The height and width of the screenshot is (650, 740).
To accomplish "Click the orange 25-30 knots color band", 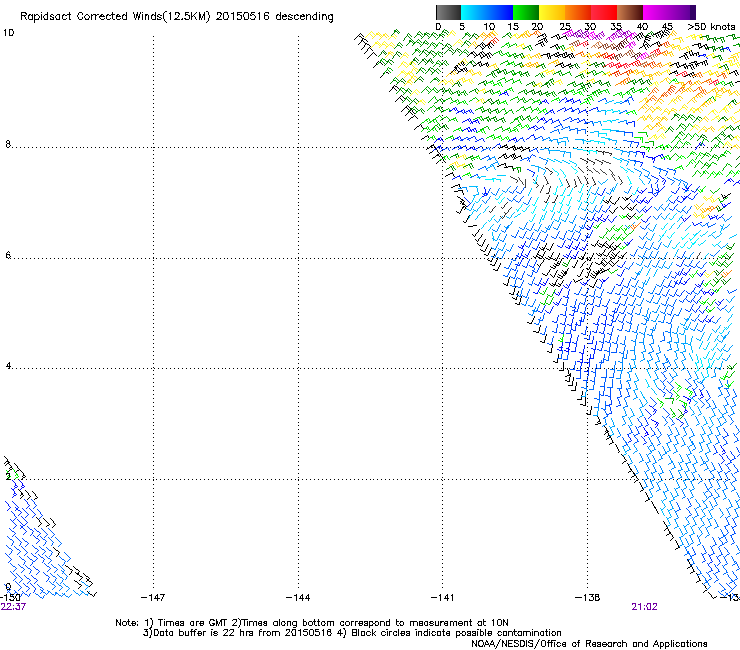I will coord(578,12).
